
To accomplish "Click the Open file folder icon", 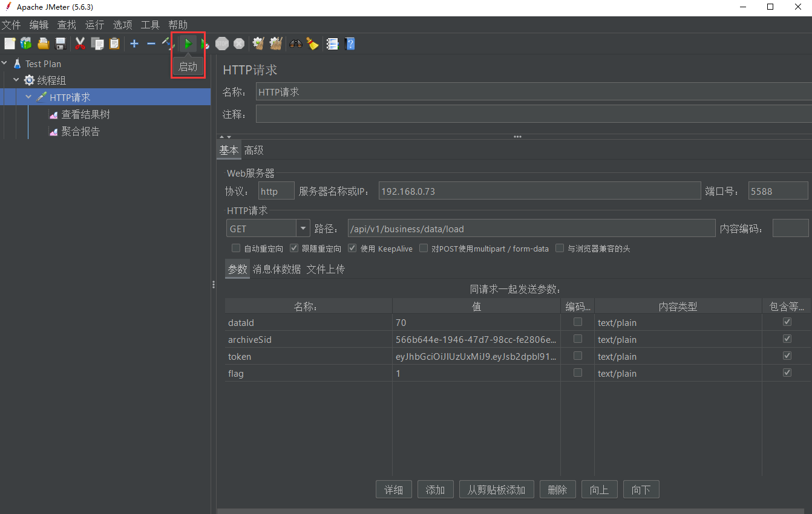I will (43, 44).
